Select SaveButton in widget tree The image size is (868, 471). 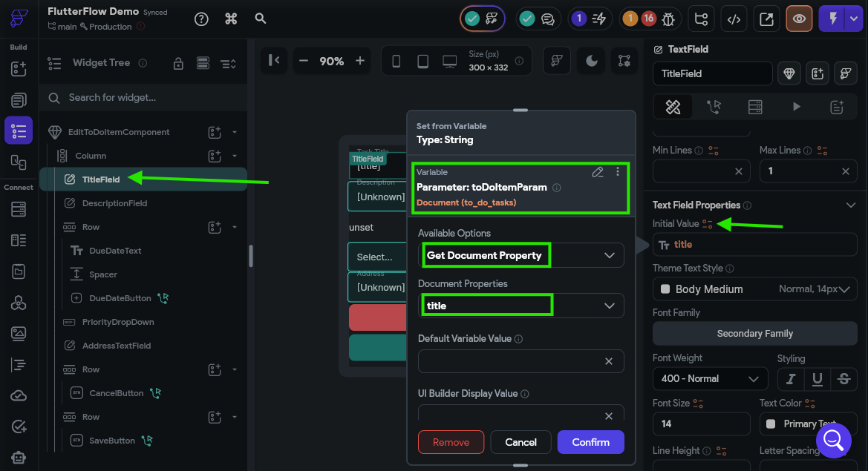click(x=112, y=441)
